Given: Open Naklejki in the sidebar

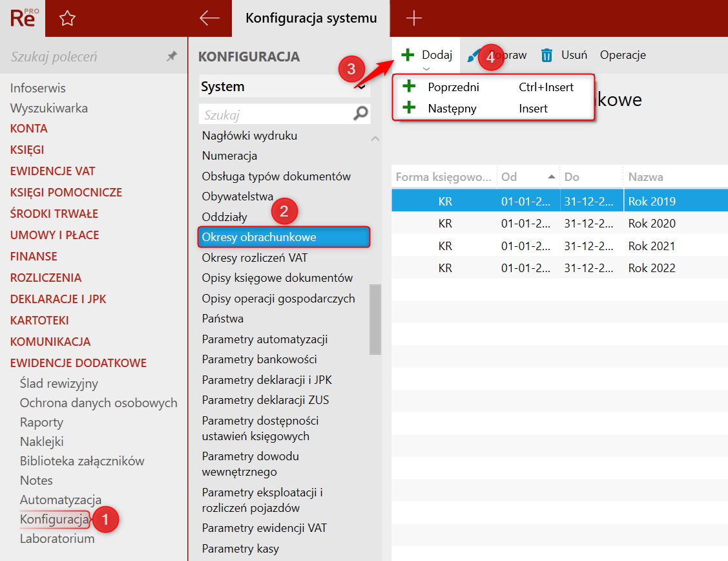Looking at the screenshot, I should coord(41,441).
